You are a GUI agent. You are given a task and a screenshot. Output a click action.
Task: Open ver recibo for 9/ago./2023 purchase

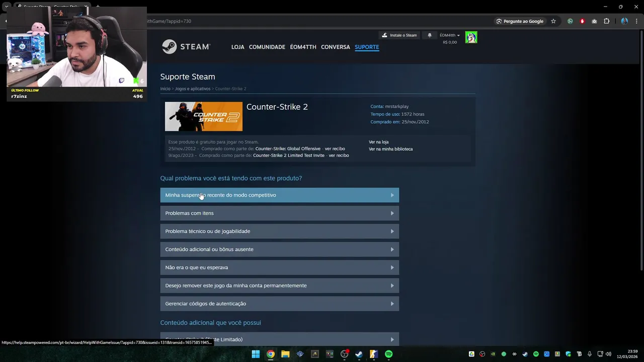(x=339, y=155)
